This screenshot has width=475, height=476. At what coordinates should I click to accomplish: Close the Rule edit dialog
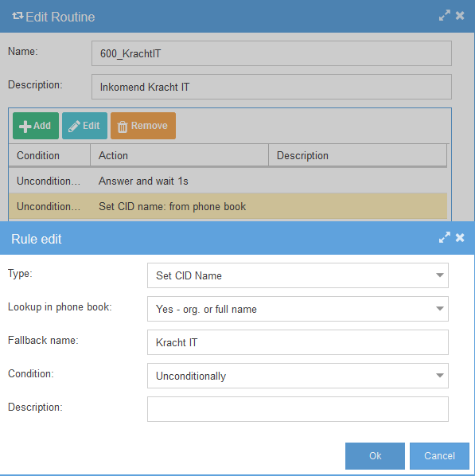pyautogui.click(x=460, y=237)
